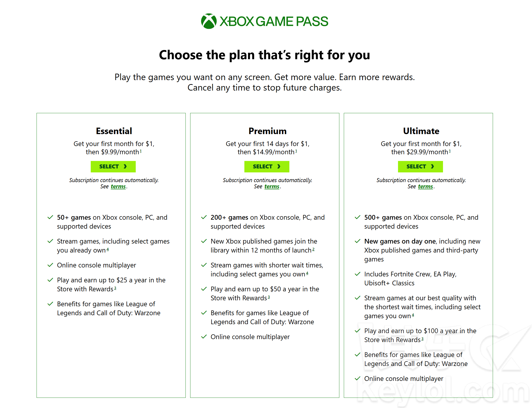532x408 pixels.
Task: Select the Essential plan
Action: tap(113, 166)
